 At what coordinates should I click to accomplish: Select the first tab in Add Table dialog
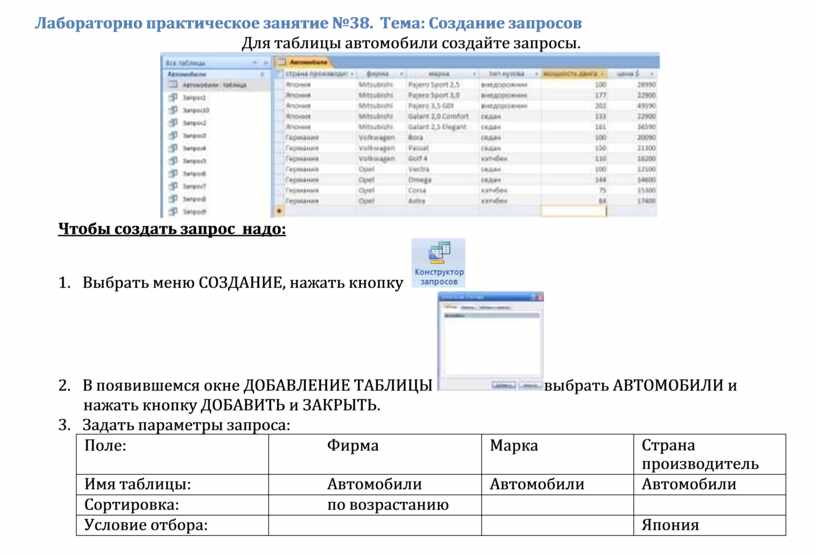pos(450,307)
